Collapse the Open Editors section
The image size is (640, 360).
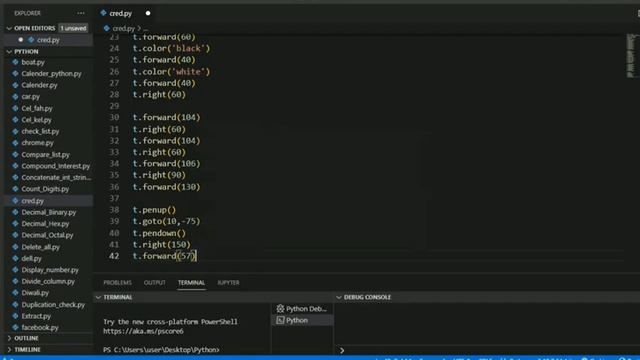point(9,28)
